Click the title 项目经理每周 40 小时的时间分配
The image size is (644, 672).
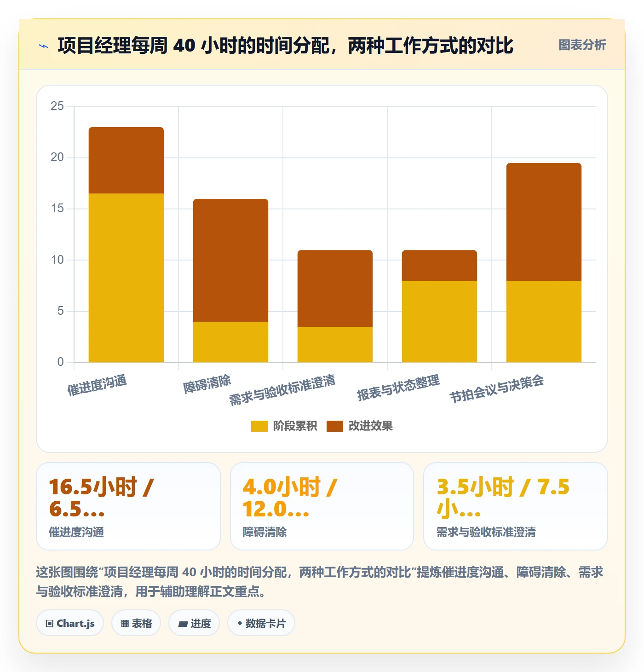(x=285, y=46)
